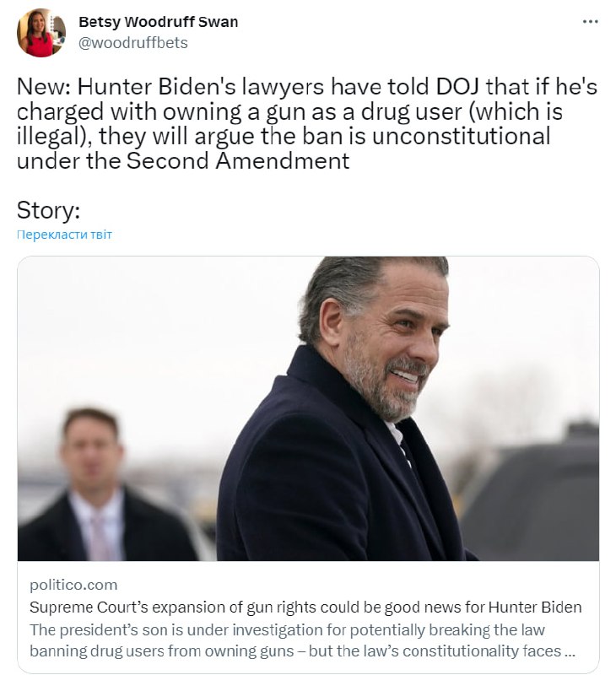Image resolution: width=616 pixels, height=675 pixels.
Task: Click the 'Second Amendment' phrase in tweet
Action: [x=237, y=160]
